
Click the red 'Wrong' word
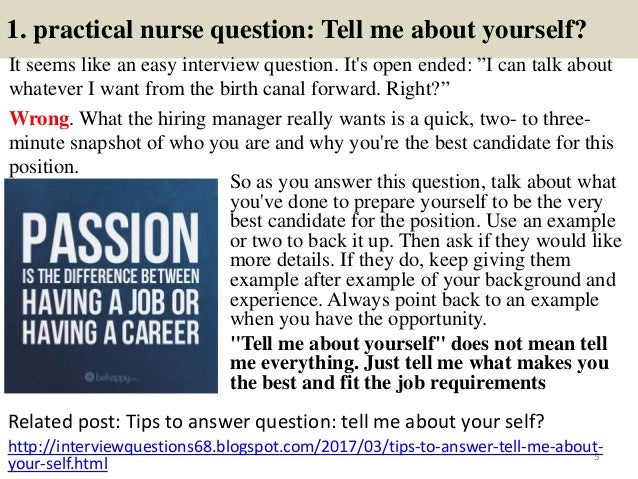[39, 119]
